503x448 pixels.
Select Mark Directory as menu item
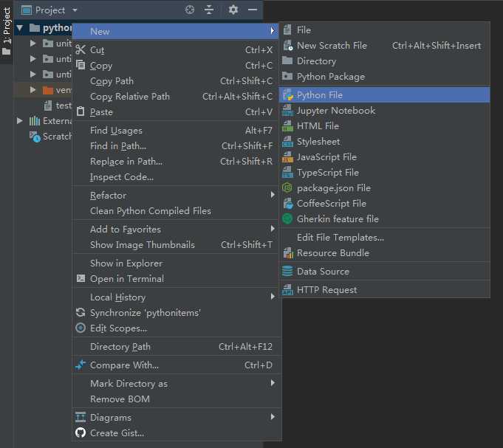tap(129, 384)
